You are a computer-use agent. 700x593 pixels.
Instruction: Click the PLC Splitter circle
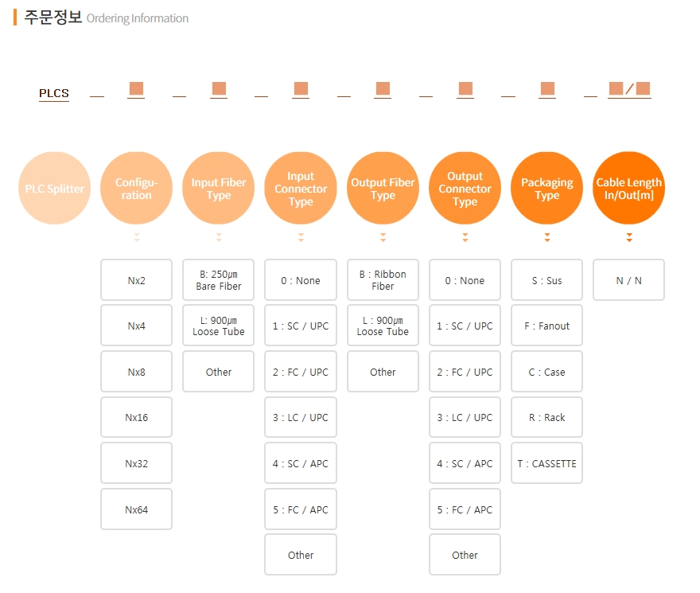click(54, 189)
